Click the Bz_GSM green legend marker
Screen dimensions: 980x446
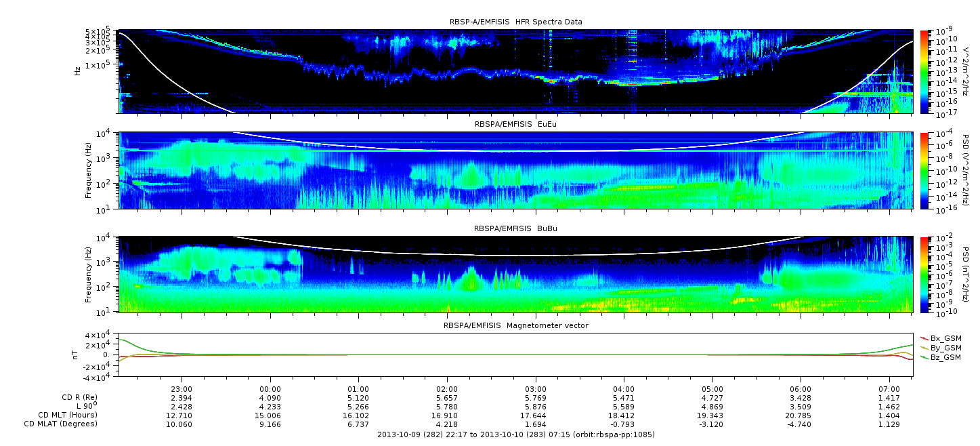925,357
